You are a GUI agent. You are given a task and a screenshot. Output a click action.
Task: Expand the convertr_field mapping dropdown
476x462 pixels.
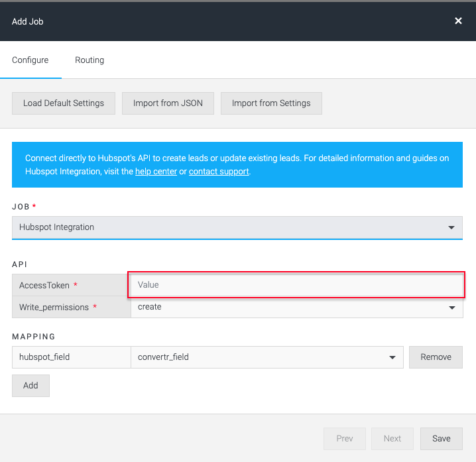[267, 357]
